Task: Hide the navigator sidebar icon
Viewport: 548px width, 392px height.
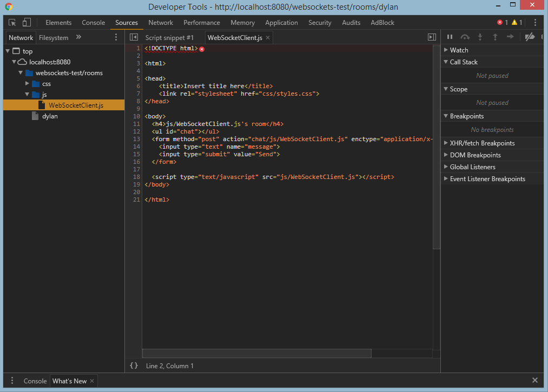Action: [134, 37]
